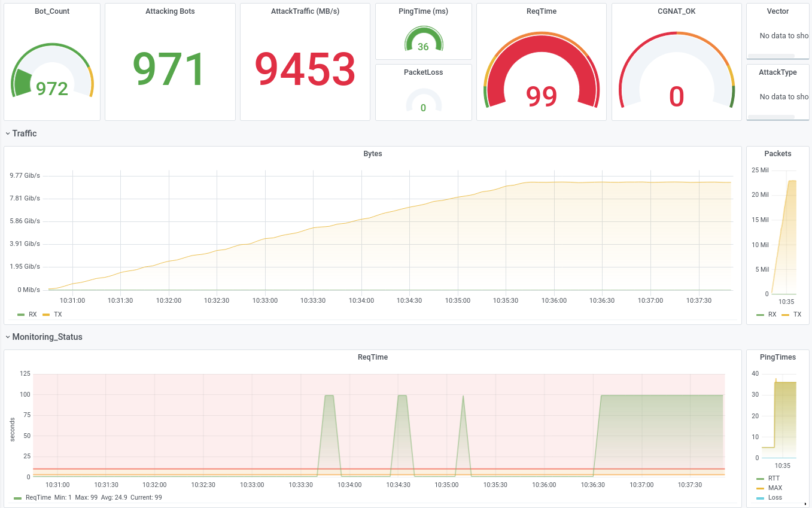Toggle MAX series in PingTimes legend
812x508 pixels.
click(775, 488)
